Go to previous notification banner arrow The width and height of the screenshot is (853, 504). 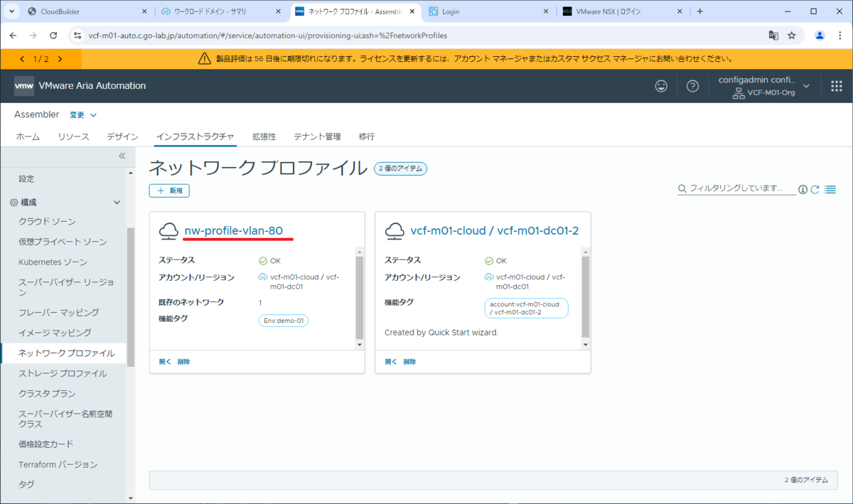click(22, 59)
